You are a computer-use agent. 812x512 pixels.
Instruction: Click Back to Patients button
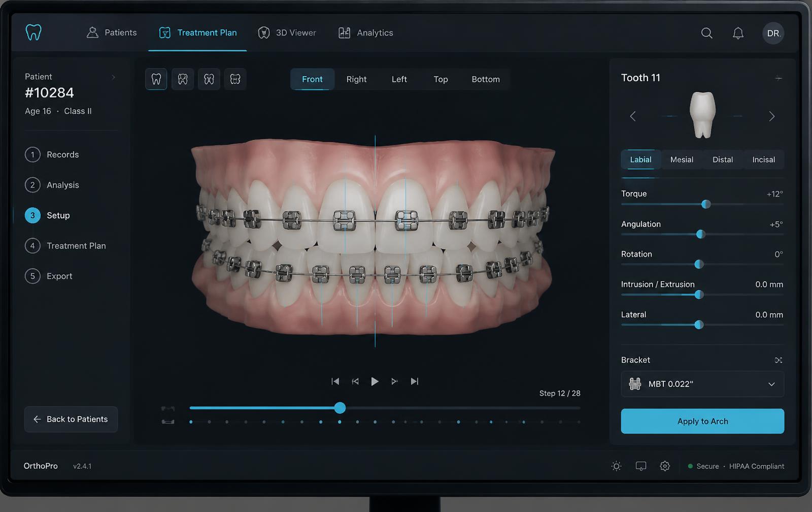tap(71, 419)
